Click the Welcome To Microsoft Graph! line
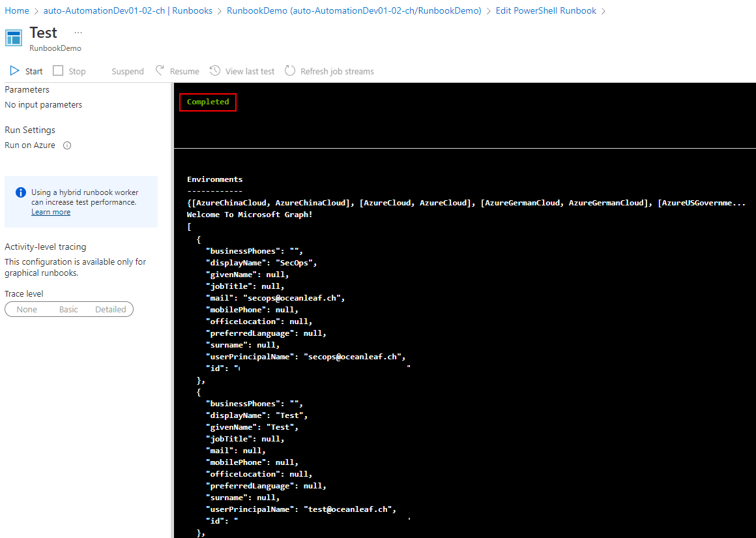This screenshot has width=756, height=538. pyautogui.click(x=250, y=215)
